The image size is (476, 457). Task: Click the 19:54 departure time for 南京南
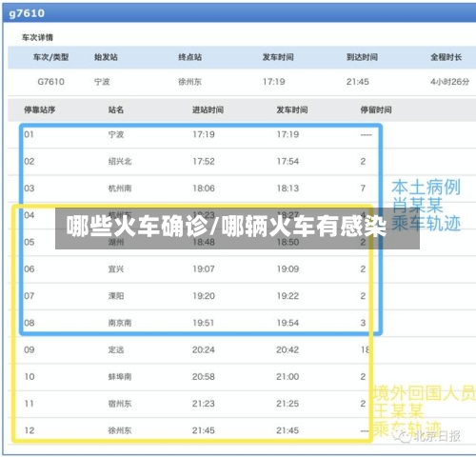[x=288, y=323]
